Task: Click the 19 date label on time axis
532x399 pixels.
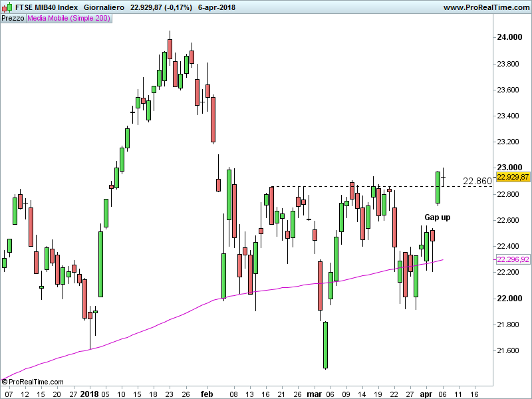Action: point(378,394)
